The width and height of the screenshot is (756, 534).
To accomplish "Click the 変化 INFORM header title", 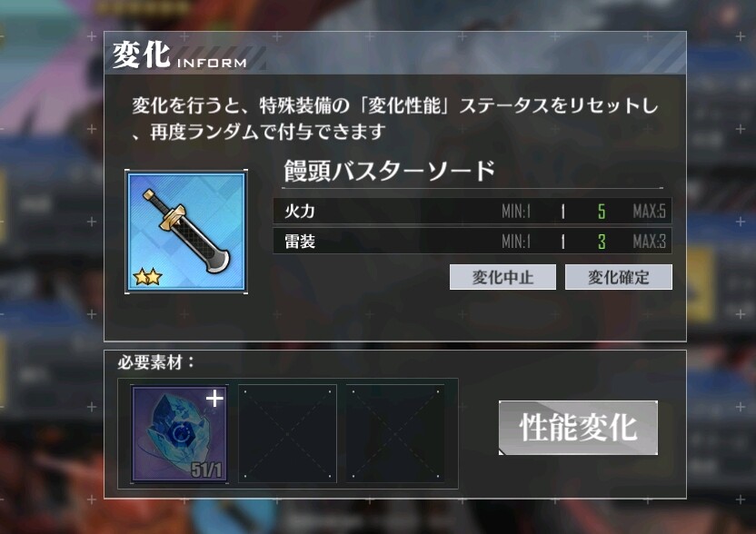I will pos(179,55).
